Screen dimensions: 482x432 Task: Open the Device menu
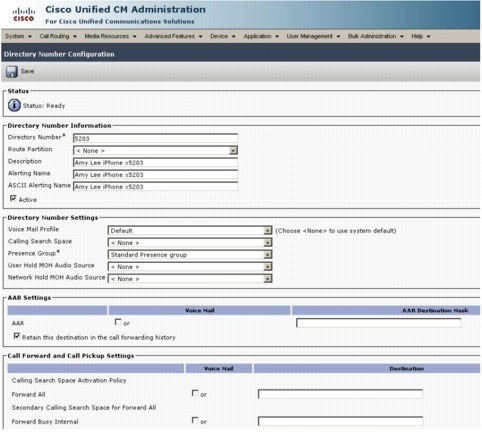tap(223, 36)
